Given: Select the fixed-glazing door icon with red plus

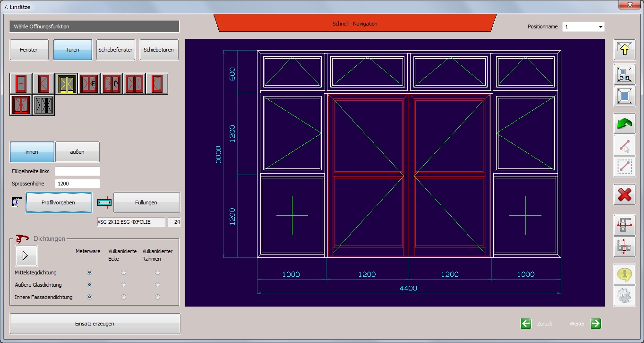Looking at the screenshot, I should (21, 83).
